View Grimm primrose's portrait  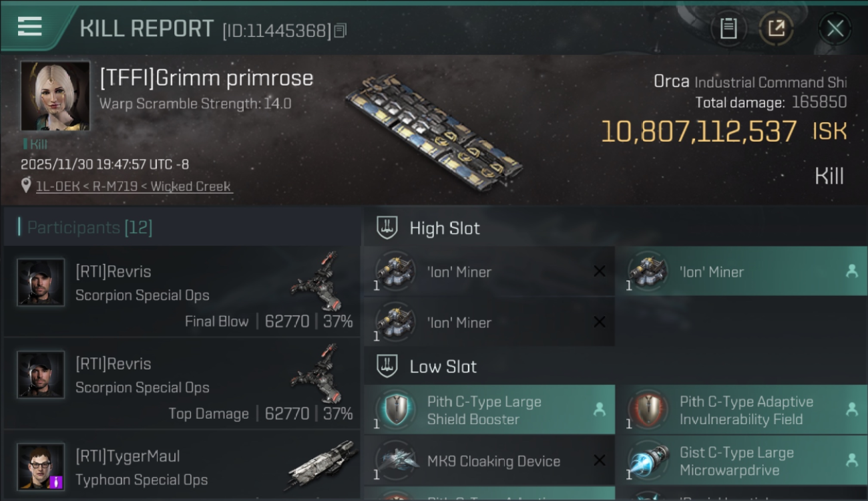point(55,96)
